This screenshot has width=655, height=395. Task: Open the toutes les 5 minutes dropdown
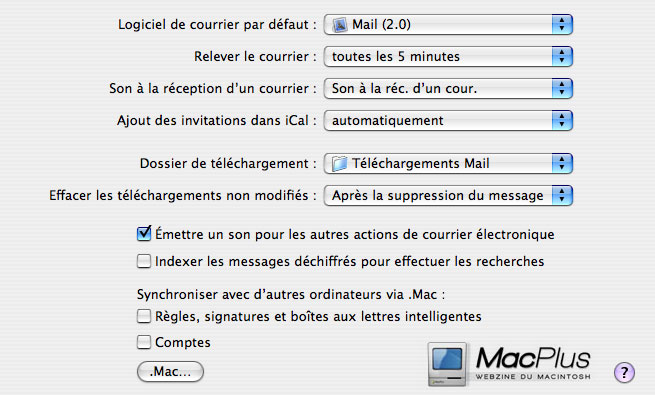[x=448, y=57]
